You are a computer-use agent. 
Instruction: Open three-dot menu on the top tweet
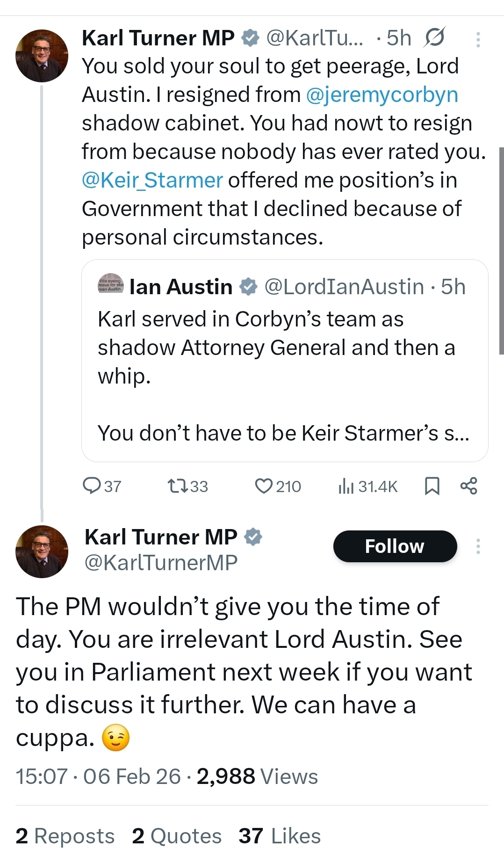tap(478, 39)
